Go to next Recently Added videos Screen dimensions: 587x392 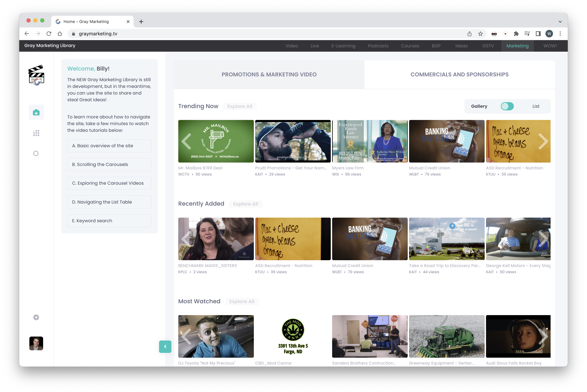coord(543,239)
